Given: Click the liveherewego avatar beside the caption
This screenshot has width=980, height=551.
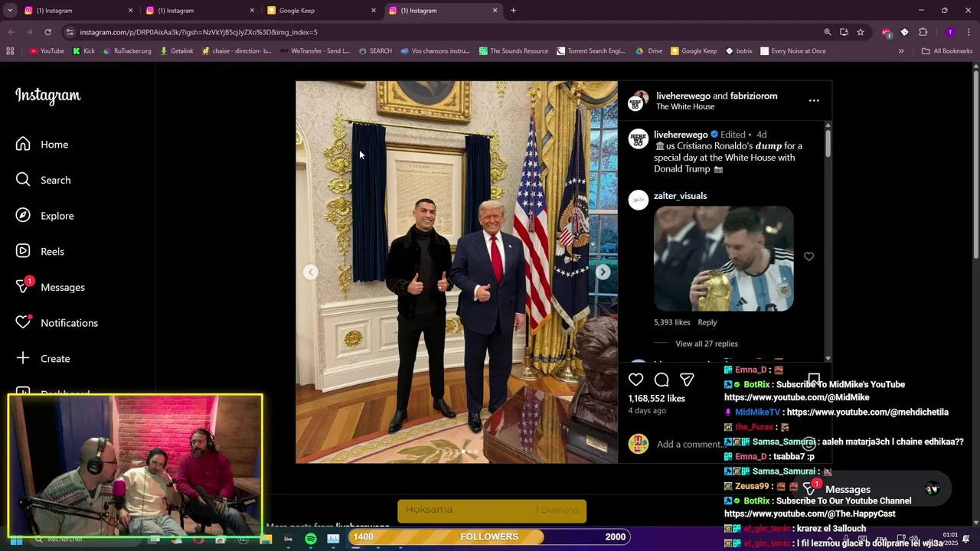Looking at the screenshot, I should point(639,139).
